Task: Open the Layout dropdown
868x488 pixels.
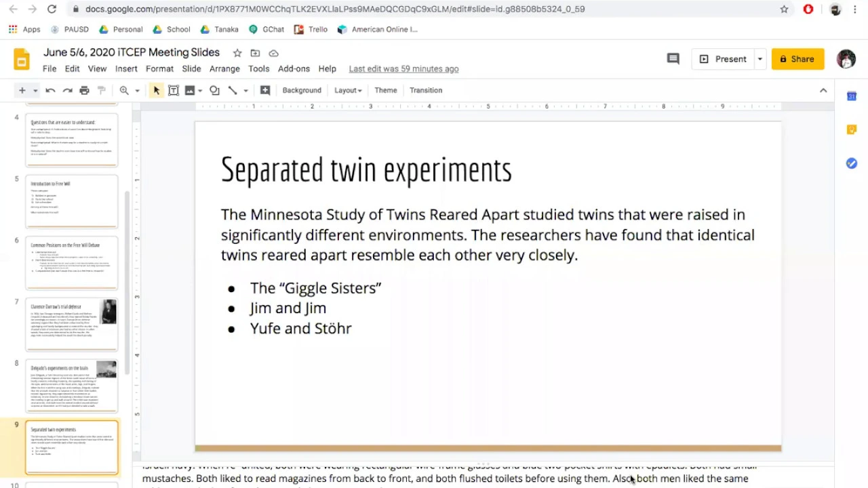Action: tap(348, 90)
